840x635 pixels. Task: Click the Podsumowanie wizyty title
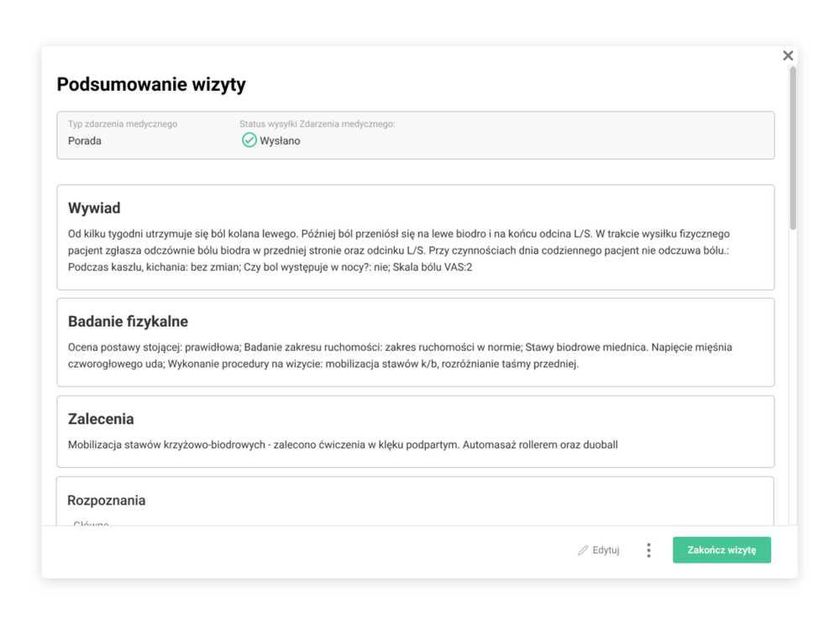point(151,85)
